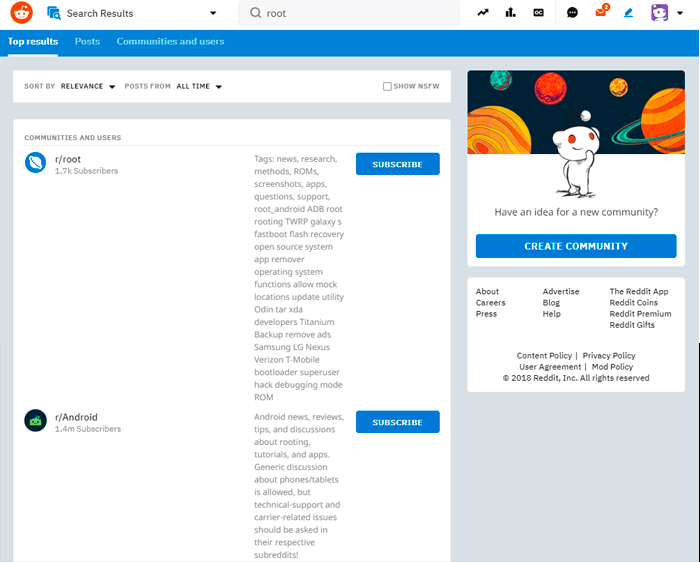Image resolution: width=700 pixels, height=562 pixels.
Task: Open the Original Content OC icon
Action: click(x=538, y=13)
